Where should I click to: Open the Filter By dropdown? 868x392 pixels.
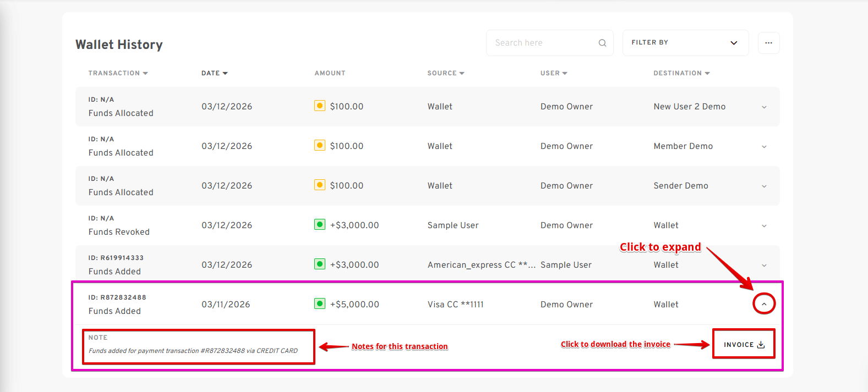pos(685,43)
